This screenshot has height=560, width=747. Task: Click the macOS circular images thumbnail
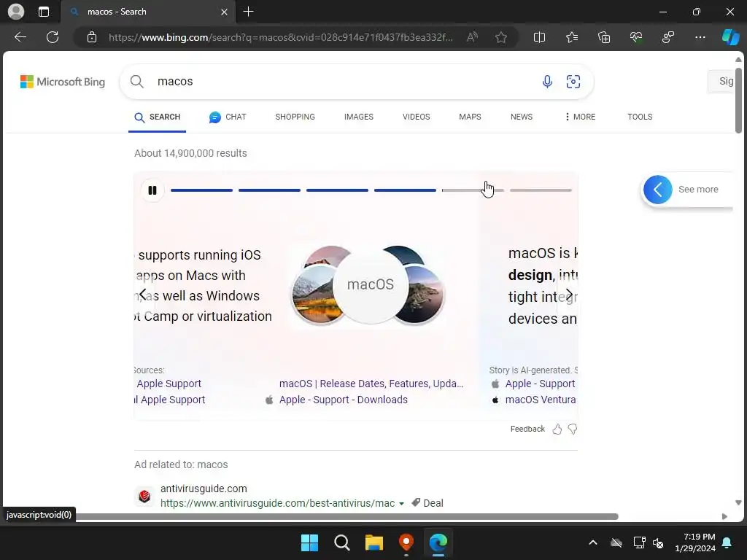point(368,285)
